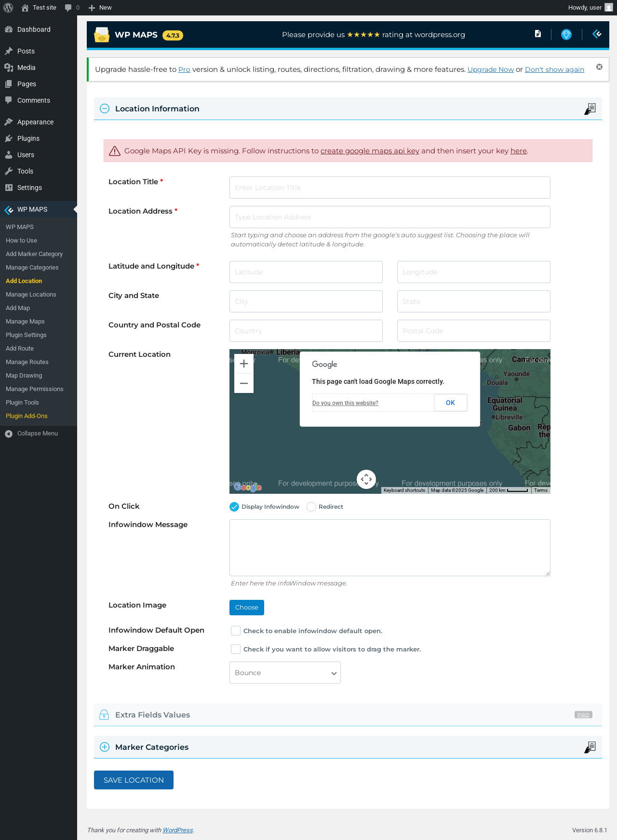Screen dimensions: 617x840
Task: Click the Infowindow Message textarea
Action: 390,548
